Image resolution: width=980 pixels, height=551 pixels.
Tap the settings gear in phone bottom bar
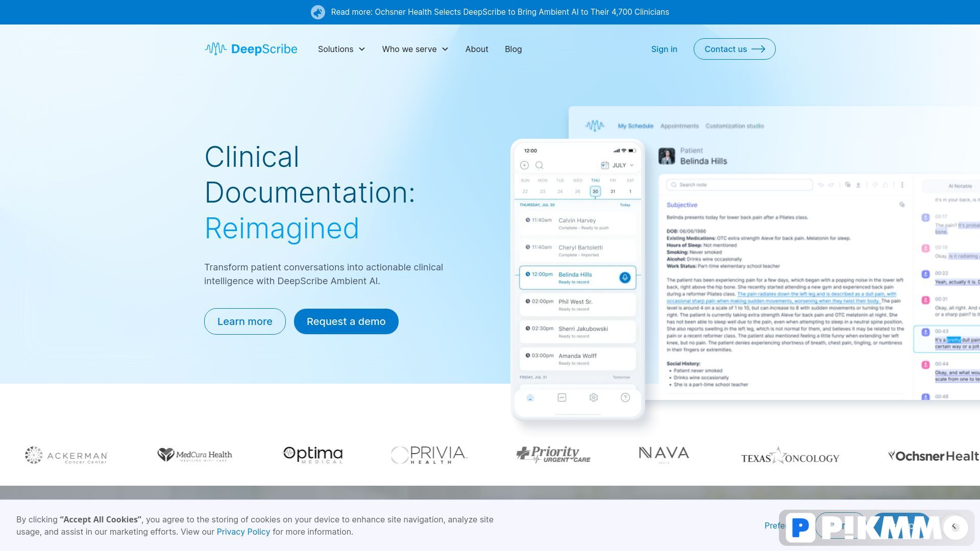pyautogui.click(x=594, y=397)
